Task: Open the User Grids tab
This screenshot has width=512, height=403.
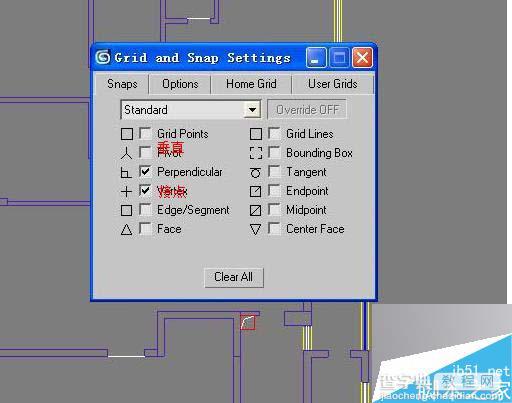Action: click(x=332, y=84)
